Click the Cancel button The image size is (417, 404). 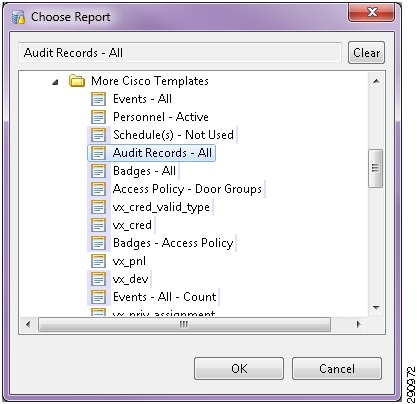click(x=337, y=369)
